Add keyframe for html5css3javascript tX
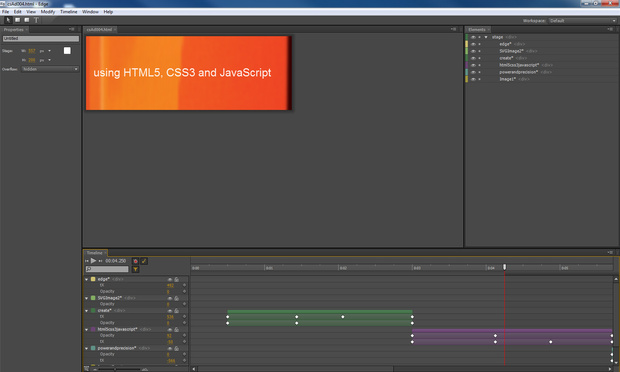This screenshot has width=620, height=372. point(184,342)
